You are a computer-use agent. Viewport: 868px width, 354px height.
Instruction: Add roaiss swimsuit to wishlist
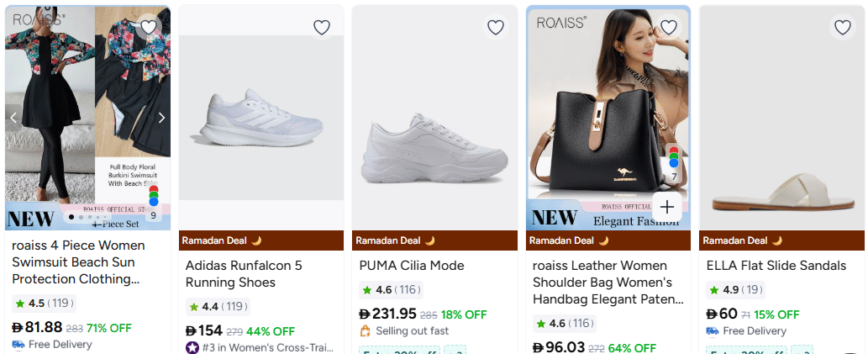(x=149, y=27)
